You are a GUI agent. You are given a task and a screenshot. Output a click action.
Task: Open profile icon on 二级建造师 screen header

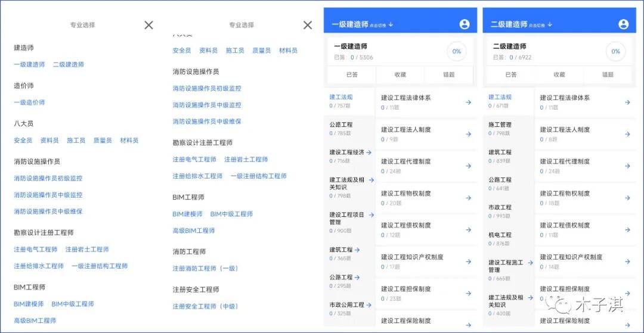coord(624,24)
